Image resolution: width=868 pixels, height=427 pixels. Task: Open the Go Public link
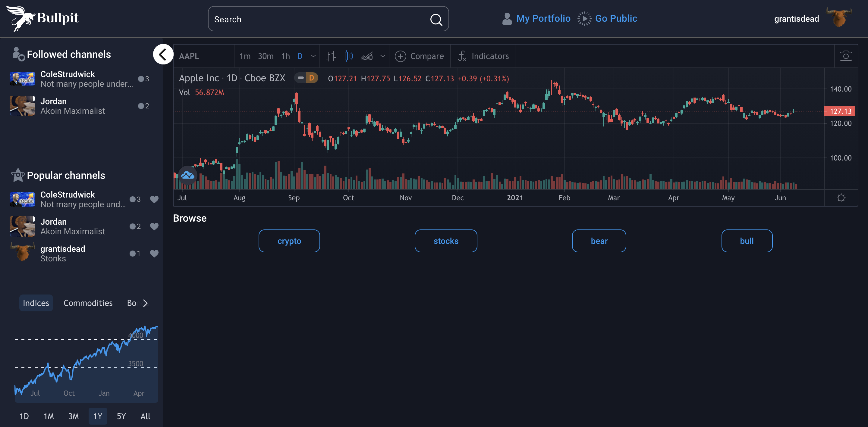pos(616,19)
